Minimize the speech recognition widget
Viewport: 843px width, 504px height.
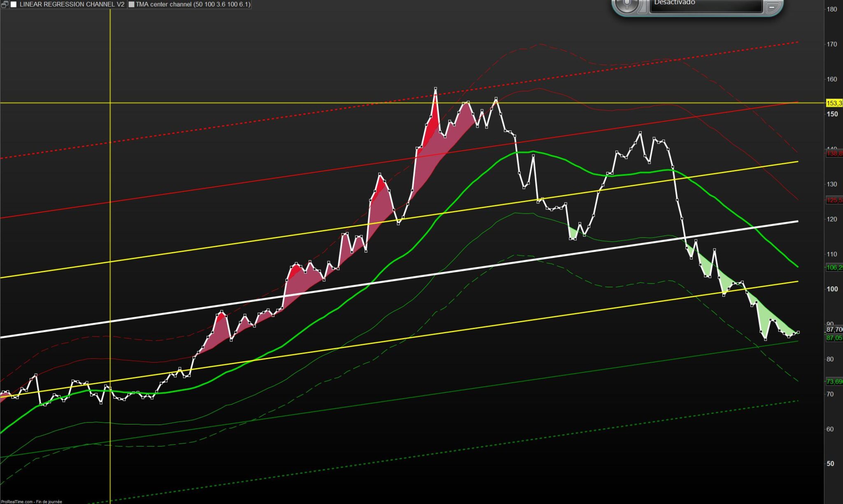coord(772,7)
